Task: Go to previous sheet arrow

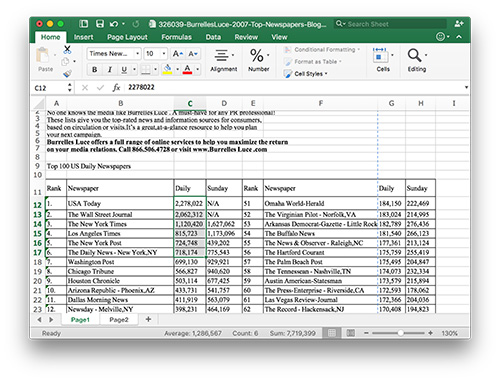Action: pyautogui.click(x=39, y=320)
